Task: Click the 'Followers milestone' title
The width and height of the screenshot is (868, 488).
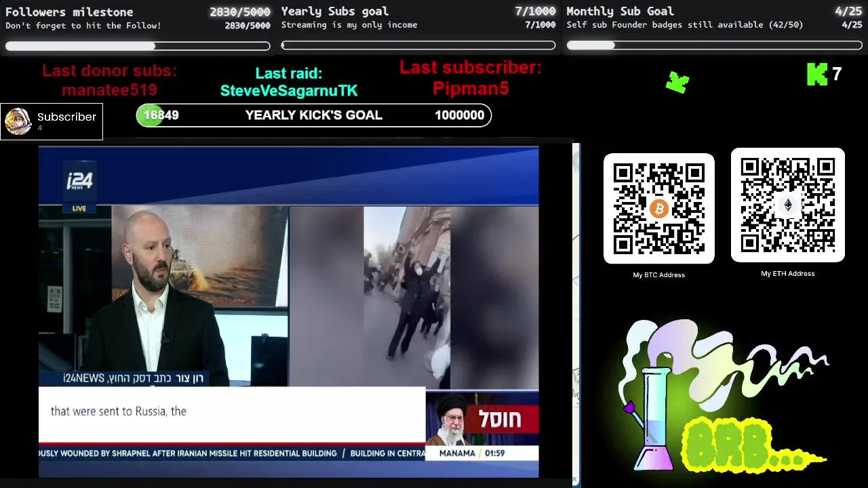Action: (x=69, y=12)
